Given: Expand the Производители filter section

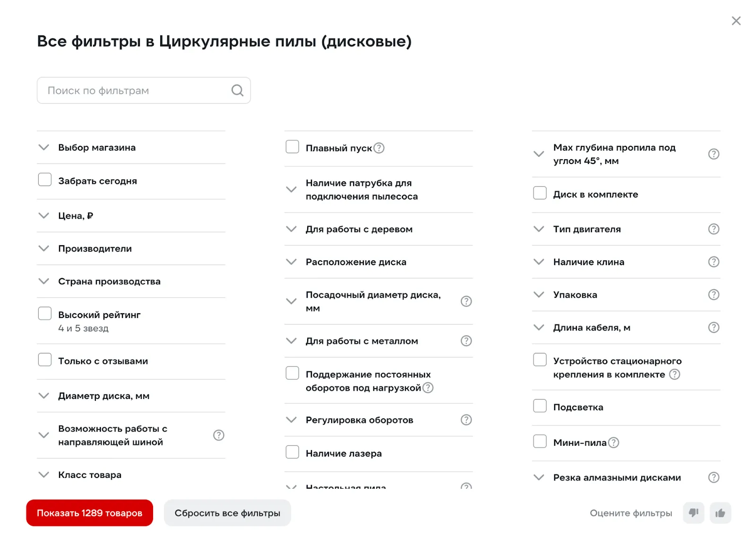Looking at the screenshot, I should coord(94,249).
